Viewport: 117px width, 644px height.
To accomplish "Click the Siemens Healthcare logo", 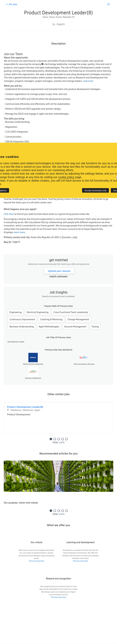I will [x=33, y=372].
